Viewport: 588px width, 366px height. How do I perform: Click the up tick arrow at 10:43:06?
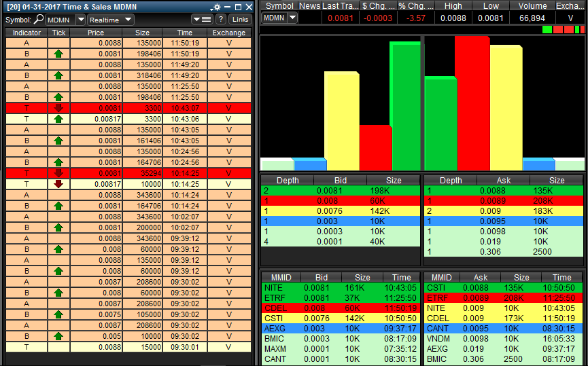pyautogui.click(x=58, y=119)
